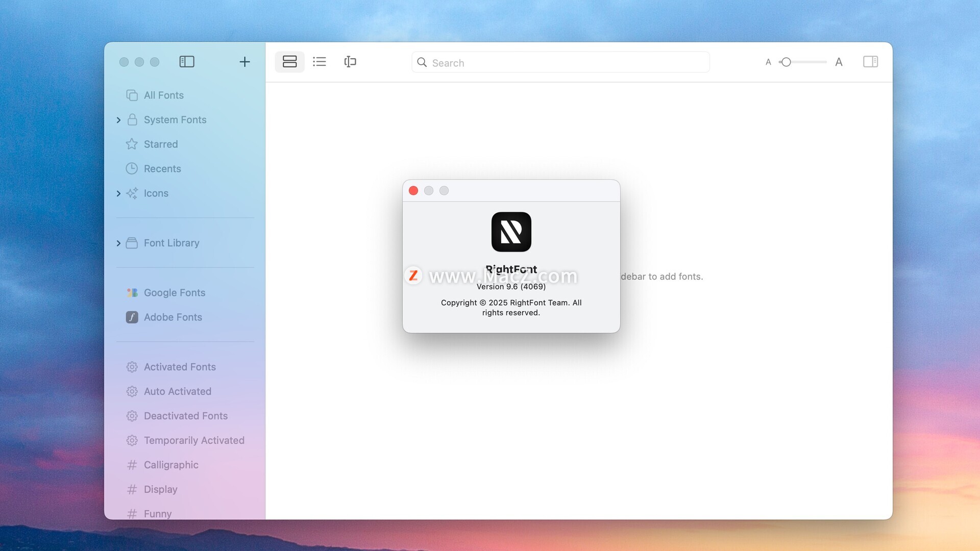
Task: Click the Recents clock icon
Action: click(132, 168)
